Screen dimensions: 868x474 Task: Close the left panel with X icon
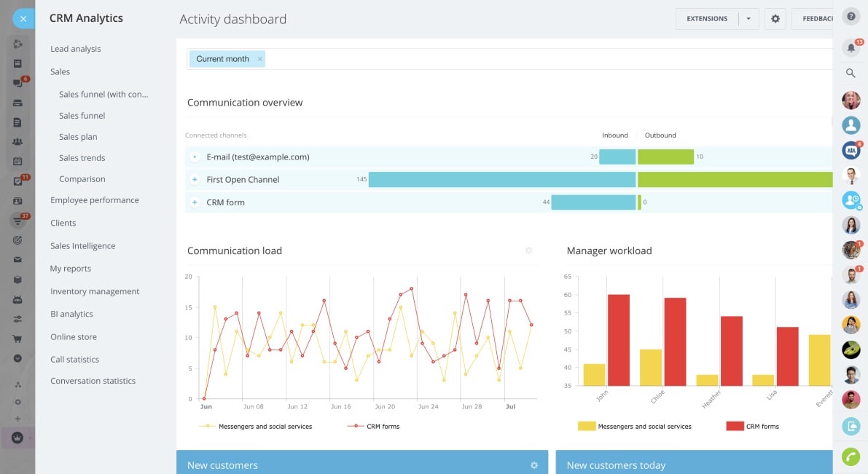click(23, 19)
